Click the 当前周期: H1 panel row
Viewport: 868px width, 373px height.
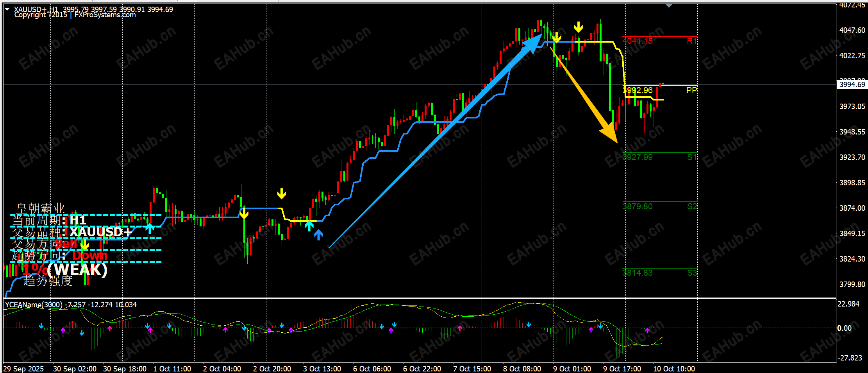[x=49, y=221]
